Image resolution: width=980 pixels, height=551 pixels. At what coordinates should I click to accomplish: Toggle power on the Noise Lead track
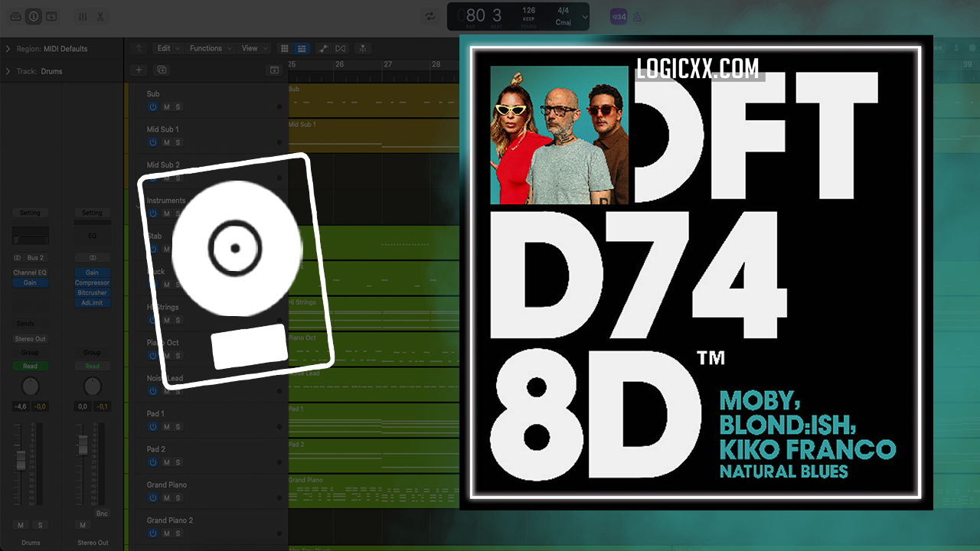click(152, 391)
